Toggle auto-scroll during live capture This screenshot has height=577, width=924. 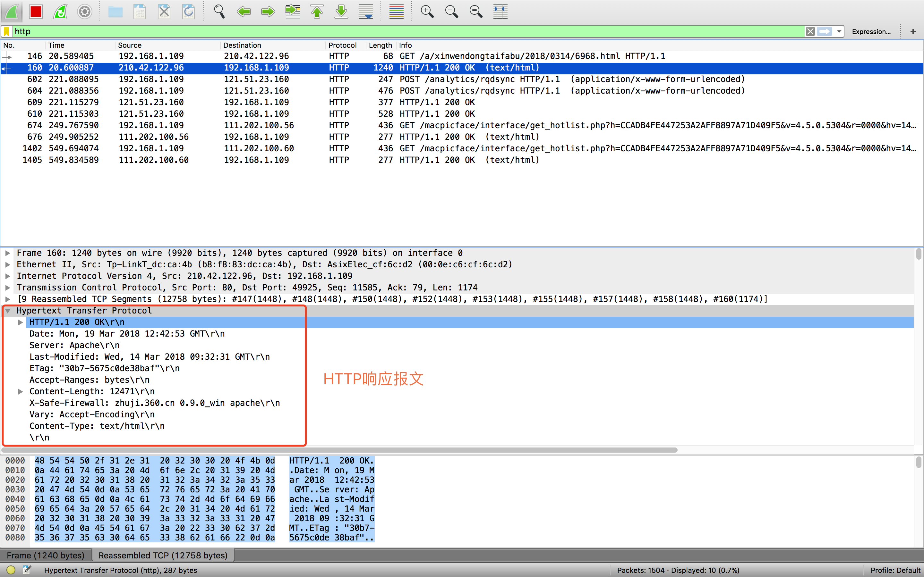pyautogui.click(x=366, y=12)
